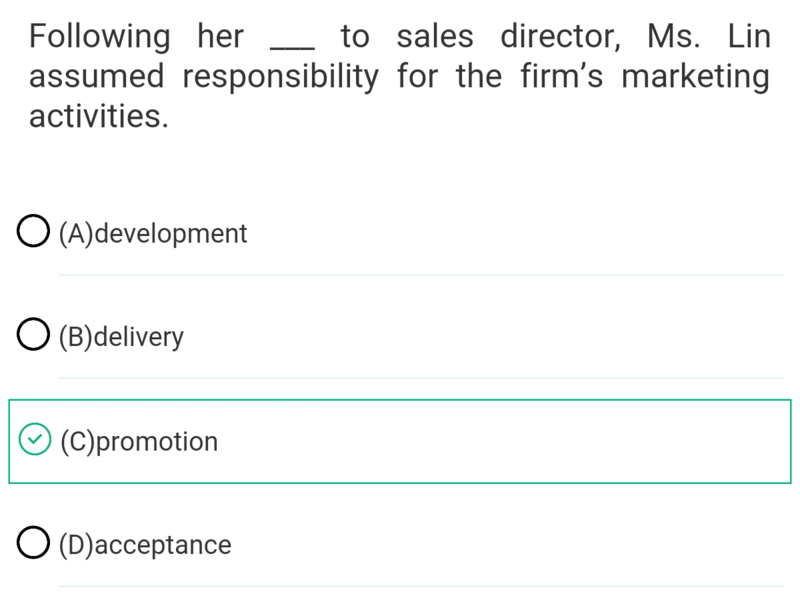
Task: Select the radio button for option D
Action: tap(33, 542)
